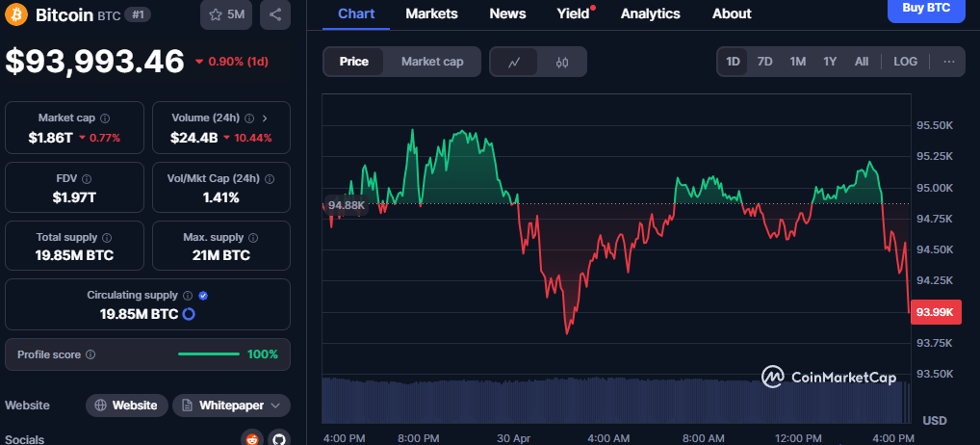Toggle LOG scale on chart

click(906, 62)
